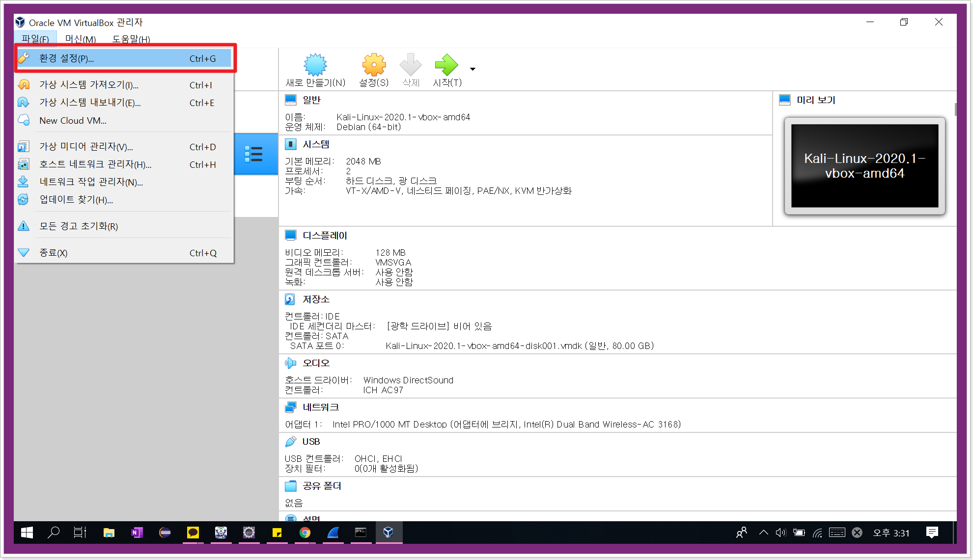Screen dimensions: 973x560
Task: Open Chrome from the taskbar
Action: [305, 533]
